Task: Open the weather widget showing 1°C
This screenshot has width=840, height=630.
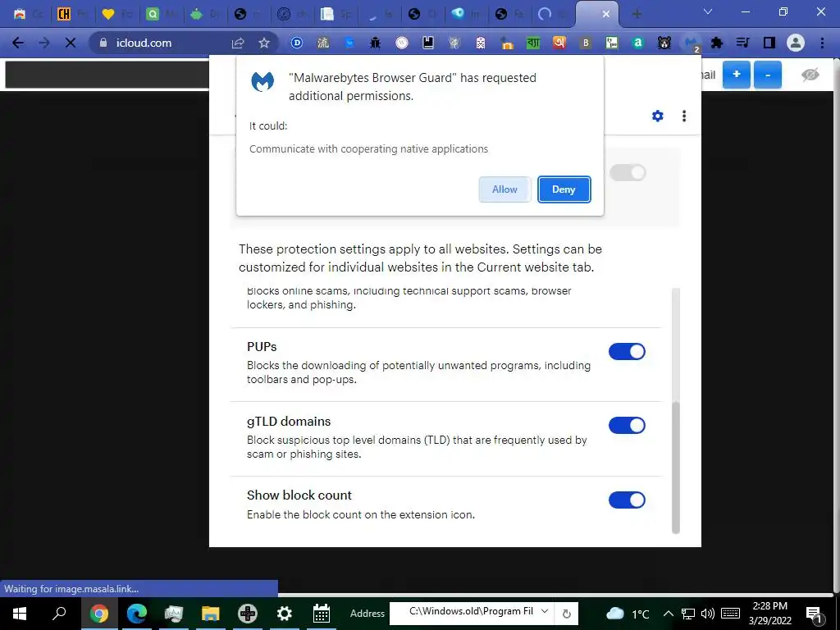Action: click(628, 614)
